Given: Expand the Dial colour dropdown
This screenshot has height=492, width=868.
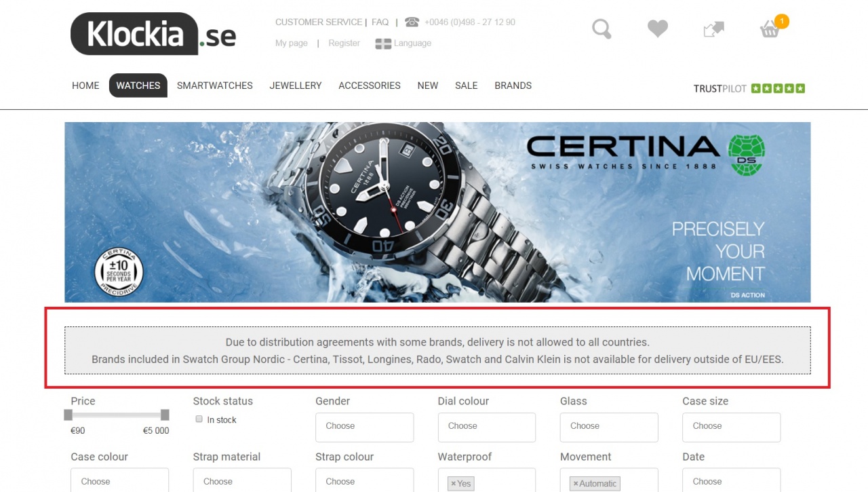Looking at the screenshot, I should tap(486, 428).
